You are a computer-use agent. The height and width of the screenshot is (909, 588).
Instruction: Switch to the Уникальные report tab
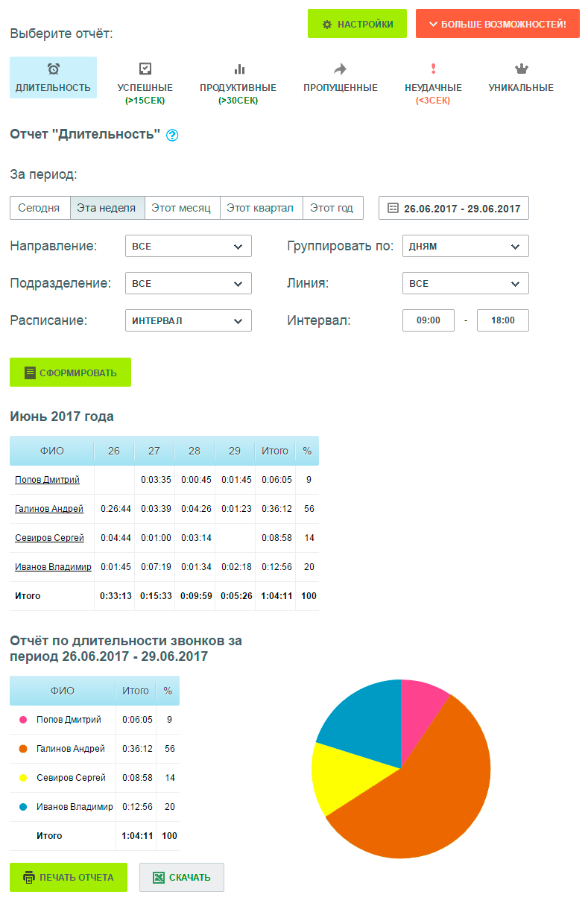(x=521, y=77)
